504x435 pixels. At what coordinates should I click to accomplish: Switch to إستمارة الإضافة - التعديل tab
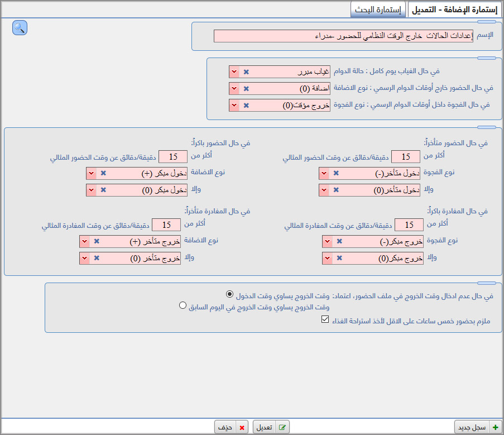(455, 9)
